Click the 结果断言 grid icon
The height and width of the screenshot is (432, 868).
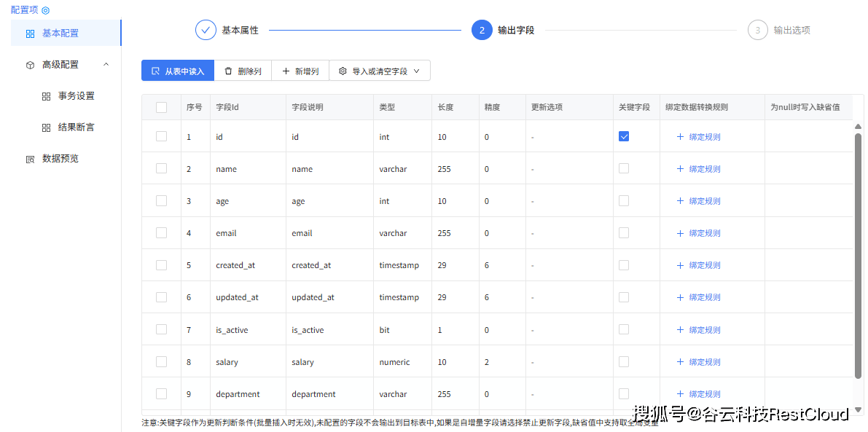pos(46,127)
